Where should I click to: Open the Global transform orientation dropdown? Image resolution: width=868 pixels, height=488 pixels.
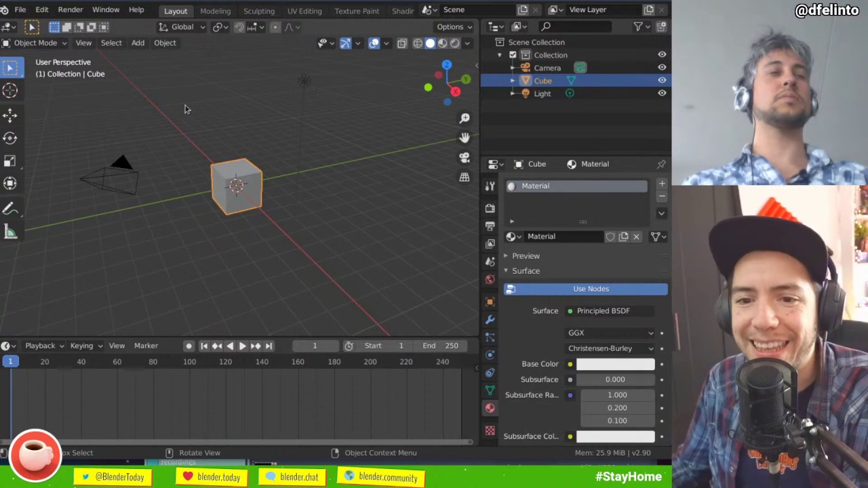pyautogui.click(x=182, y=27)
